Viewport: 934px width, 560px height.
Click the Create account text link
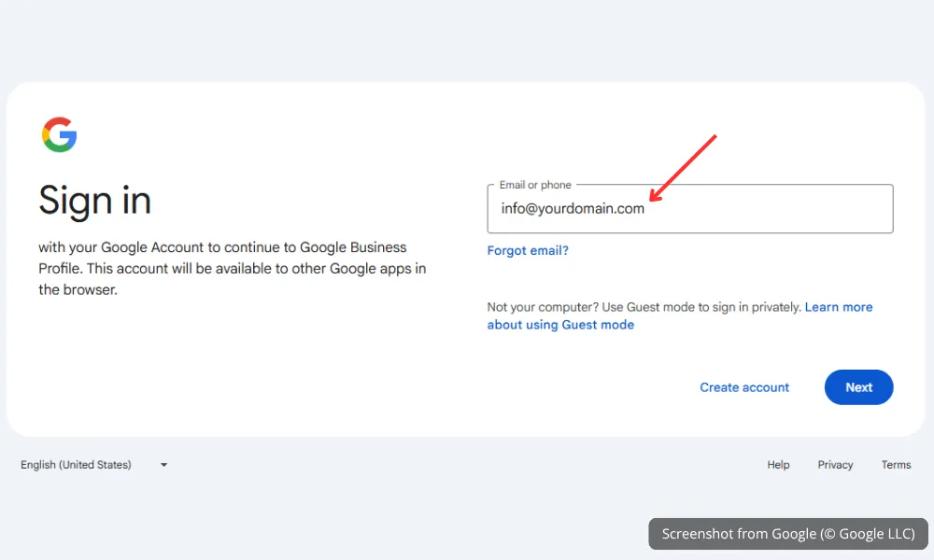[x=744, y=387]
